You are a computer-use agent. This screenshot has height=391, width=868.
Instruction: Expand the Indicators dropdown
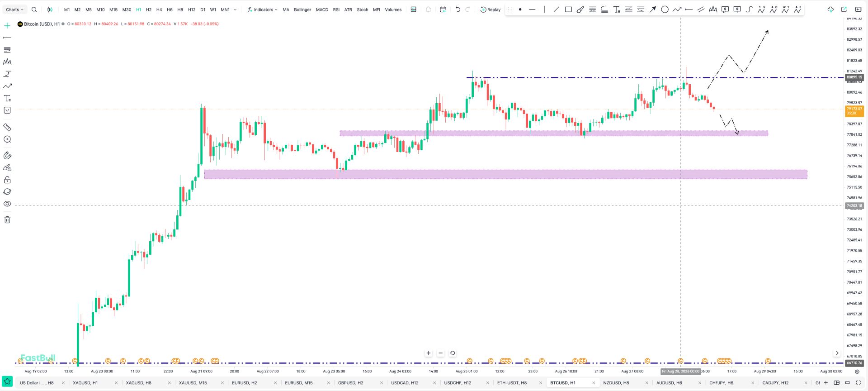tap(263, 10)
